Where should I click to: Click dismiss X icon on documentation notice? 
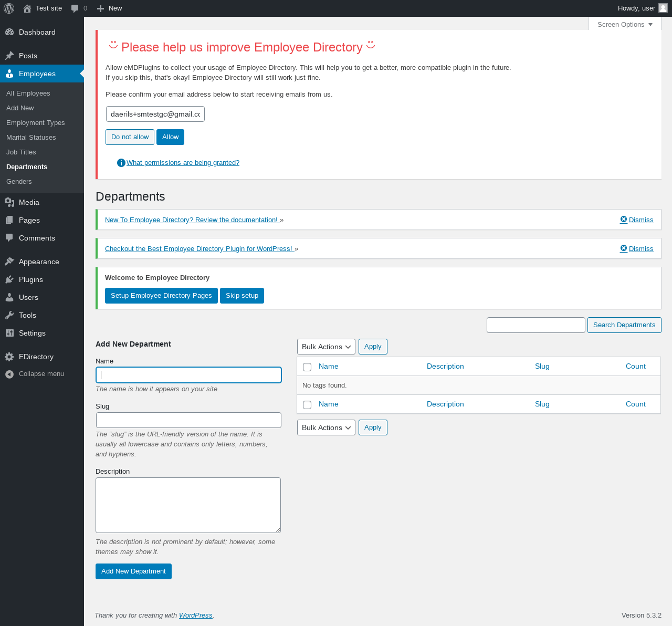[624, 220]
